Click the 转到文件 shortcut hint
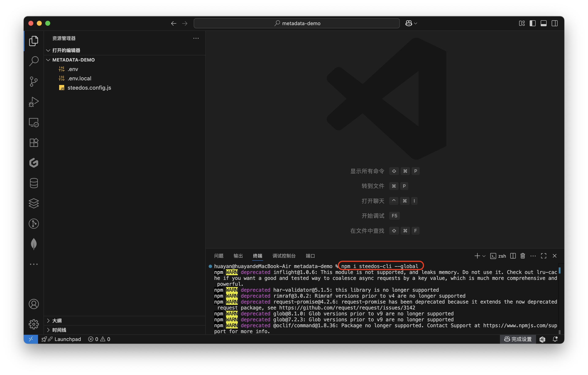This screenshot has width=588, height=375. pos(385,186)
